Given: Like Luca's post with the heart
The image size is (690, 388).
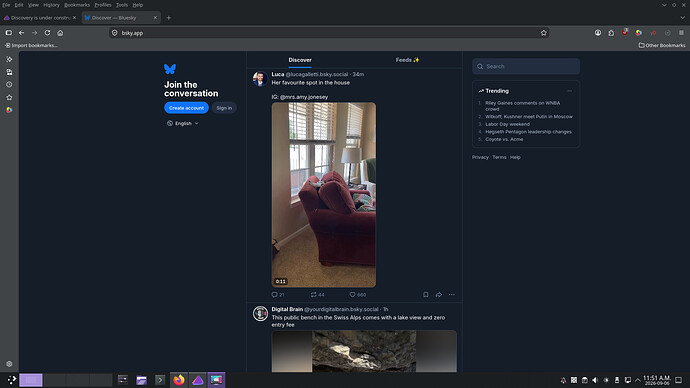Looking at the screenshot, I should tap(357, 295).
